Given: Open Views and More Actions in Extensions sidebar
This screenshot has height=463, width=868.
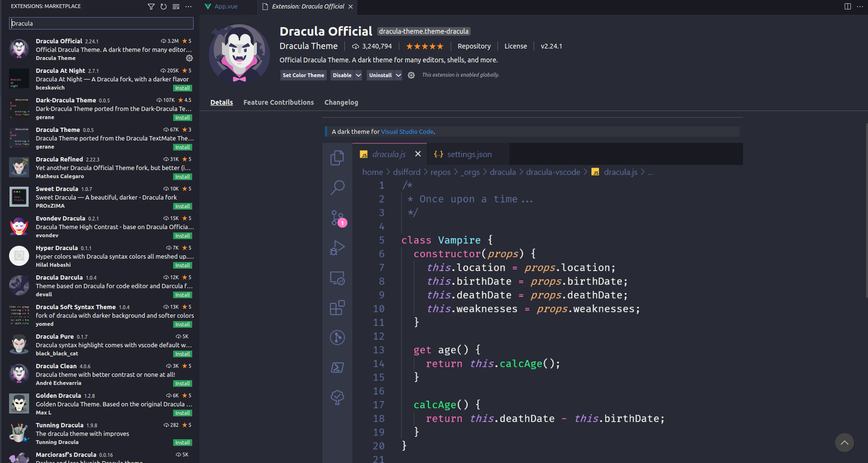Looking at the screenshot, I should coord(188,7).
